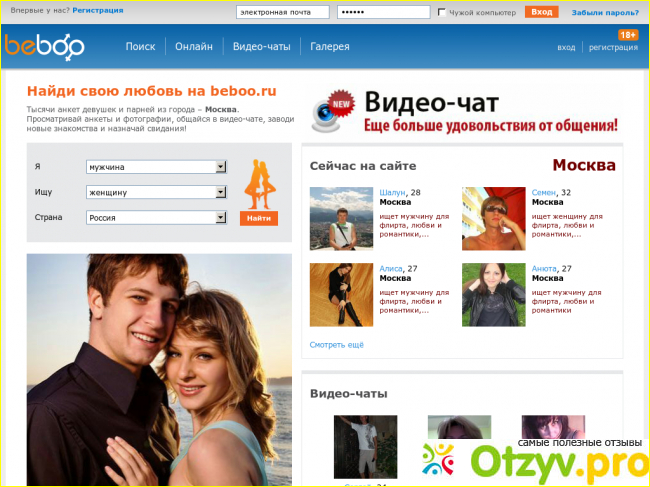Select "Видео-чаты" in the navigation bar
The height and width of the screenshot is (487, 650).
[260, 47]
